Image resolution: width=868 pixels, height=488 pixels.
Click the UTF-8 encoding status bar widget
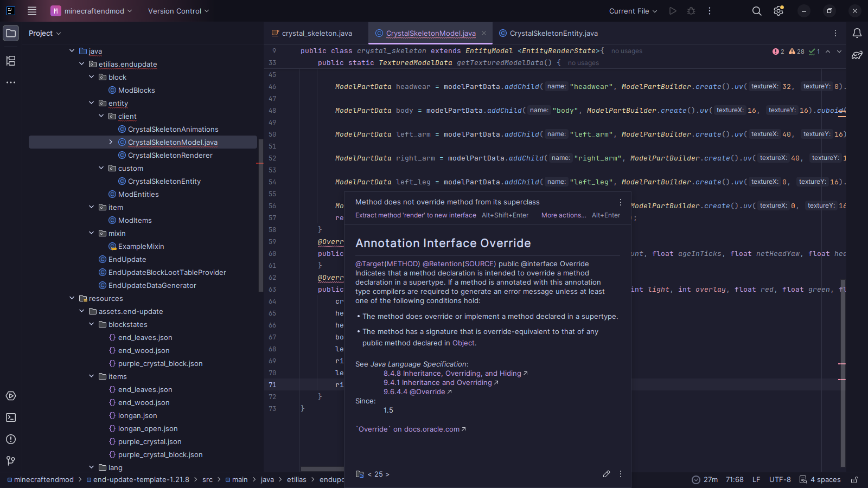coord(780,480)
